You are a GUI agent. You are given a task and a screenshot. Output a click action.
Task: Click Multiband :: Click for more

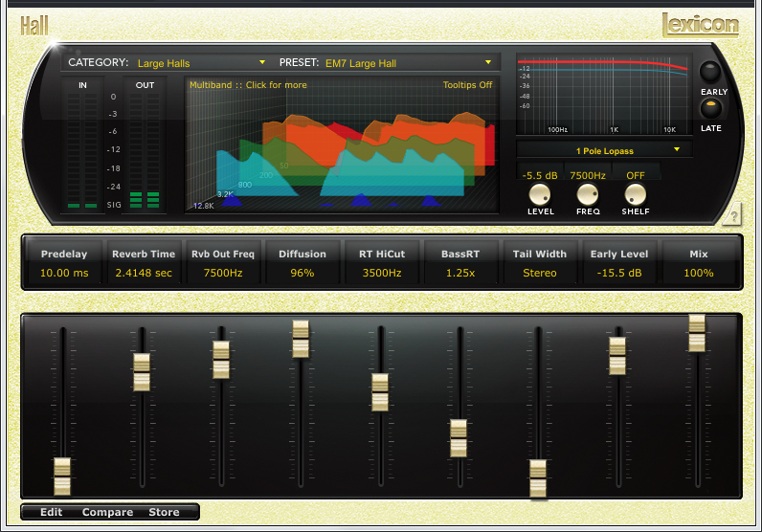(248, 85)
